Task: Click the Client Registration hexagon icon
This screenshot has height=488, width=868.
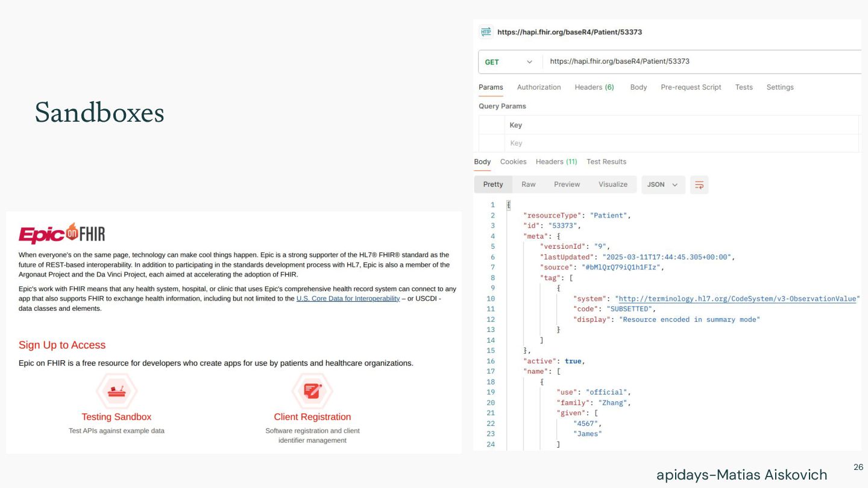Action: tap(312, 391)
